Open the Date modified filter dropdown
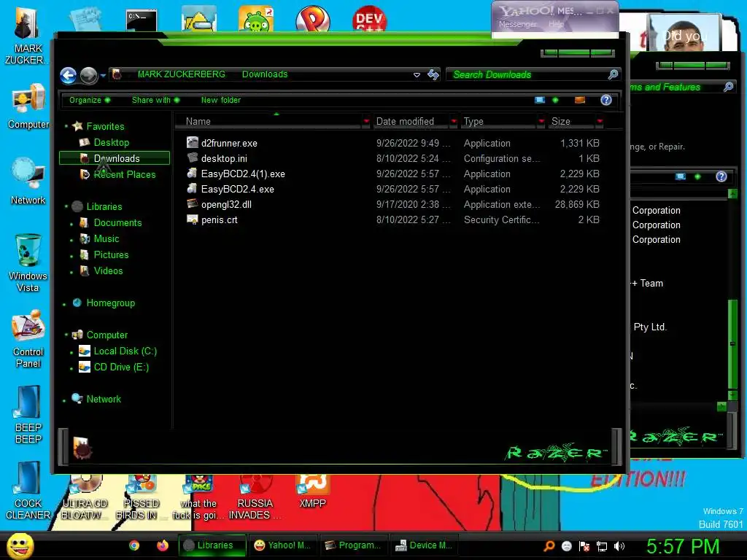The width and height of the screenshot is (747, 560). (x=454, y=122)
